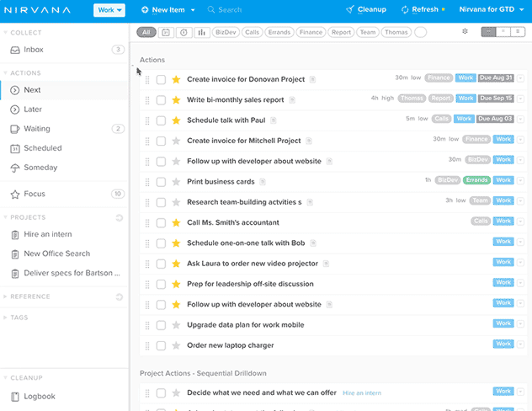Tick checkbox for Order new laptop charger
The height and width of the screenshot is (411, 532).
click(161, 345)
